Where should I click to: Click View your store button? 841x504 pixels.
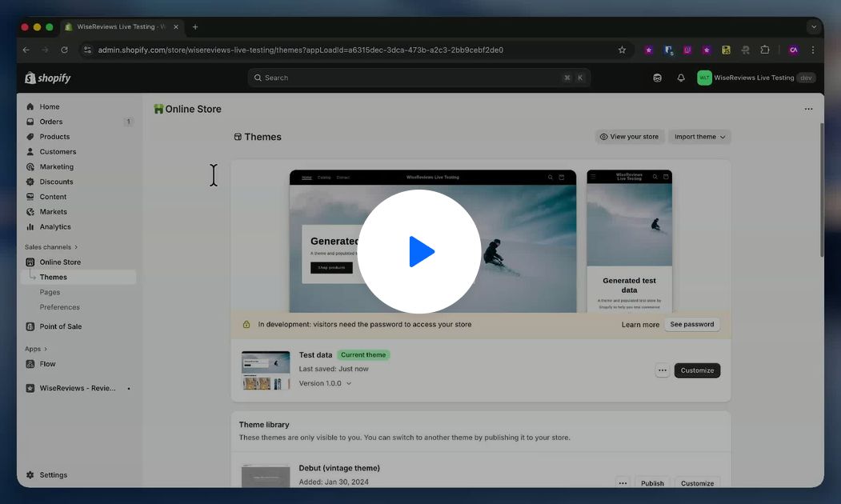[629, 137]
